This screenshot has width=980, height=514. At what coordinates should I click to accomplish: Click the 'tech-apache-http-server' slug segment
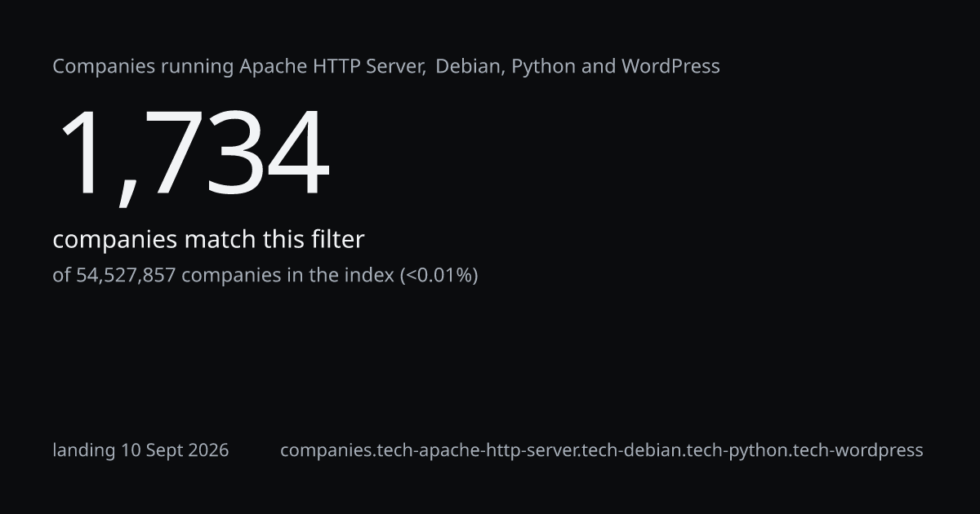[x=475, y=450]
